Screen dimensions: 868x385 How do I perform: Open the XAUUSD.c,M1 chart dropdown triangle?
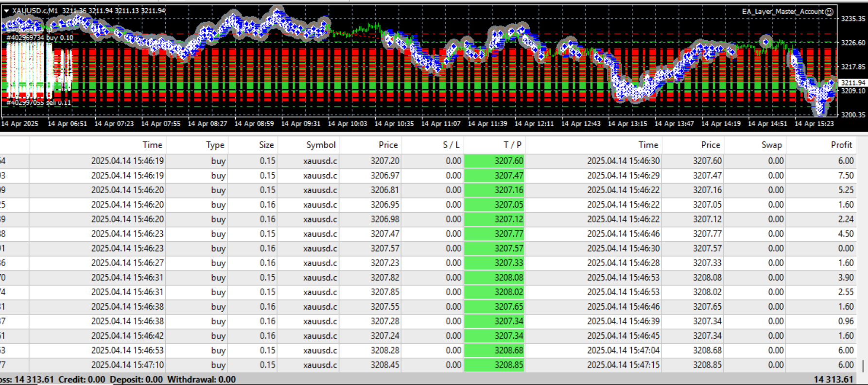[x=6, y=11]
